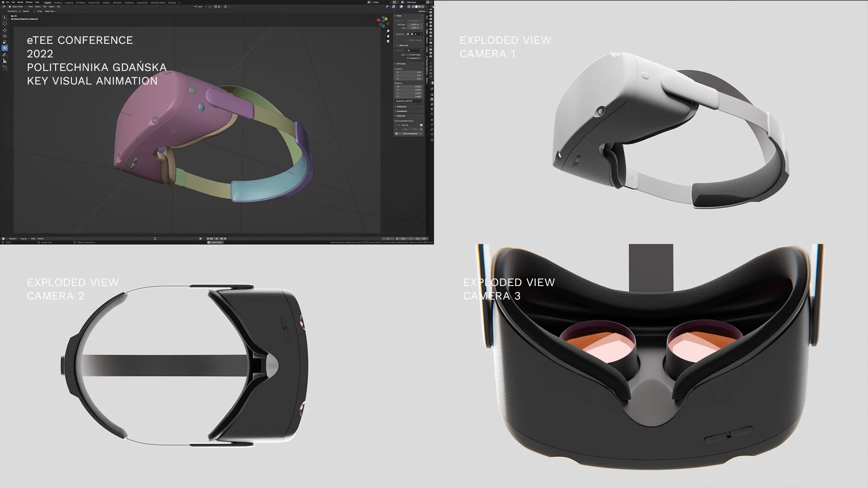The image size is (868, 488).
Task: Enable Lock Camera to View checkbox
Action: tap(408, 58)
